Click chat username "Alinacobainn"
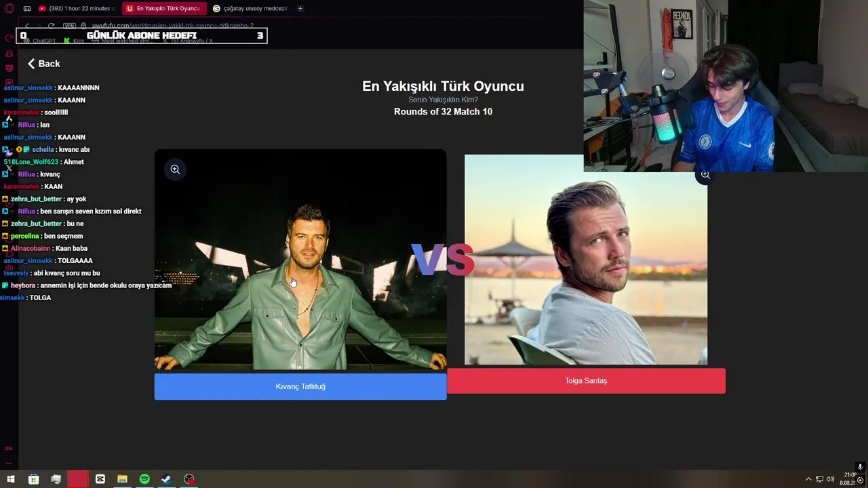This screenshot has height=488, width=868. pos(31,249)
